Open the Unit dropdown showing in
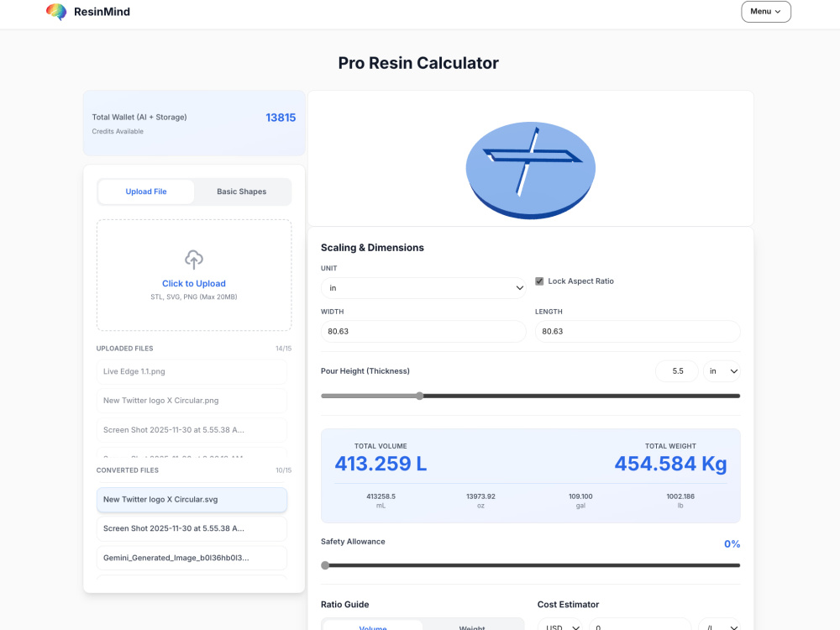The width and height of the screenshot is (840, 630). coord(423,287)
